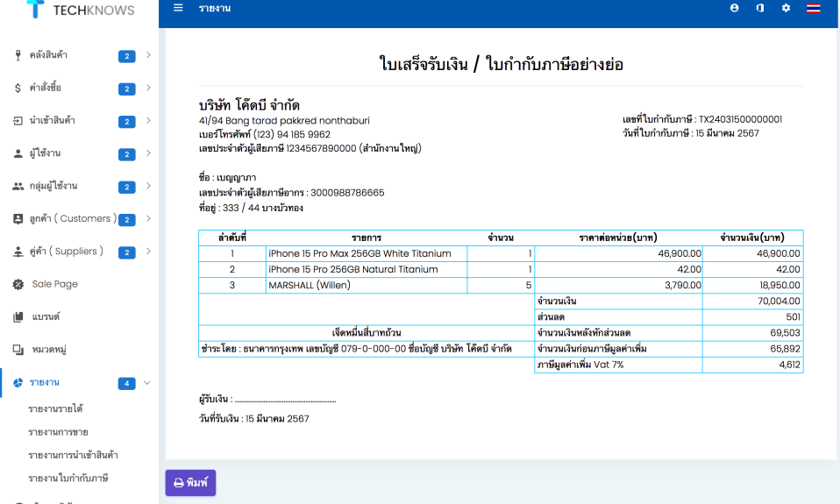Switch language via Thai flag icon
Screen dimensions: 840x504
pyautogui.click(x=813, y=8)
